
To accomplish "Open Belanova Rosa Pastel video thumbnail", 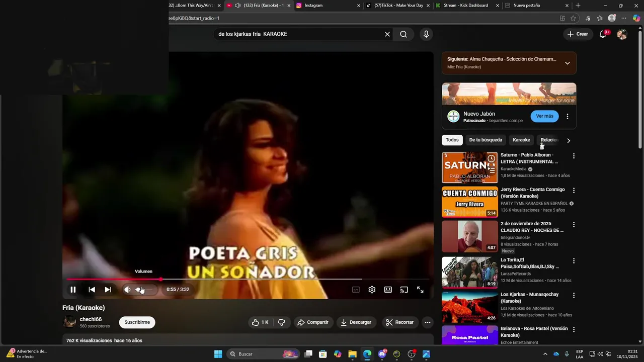I will (x=469, y=335).
